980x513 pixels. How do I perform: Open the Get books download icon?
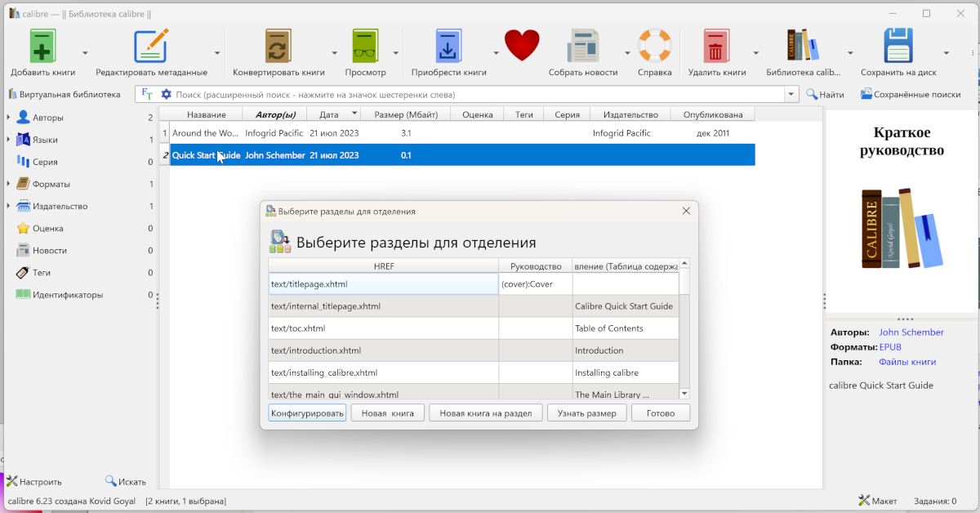pyautogui.click(x=448, y=46)
